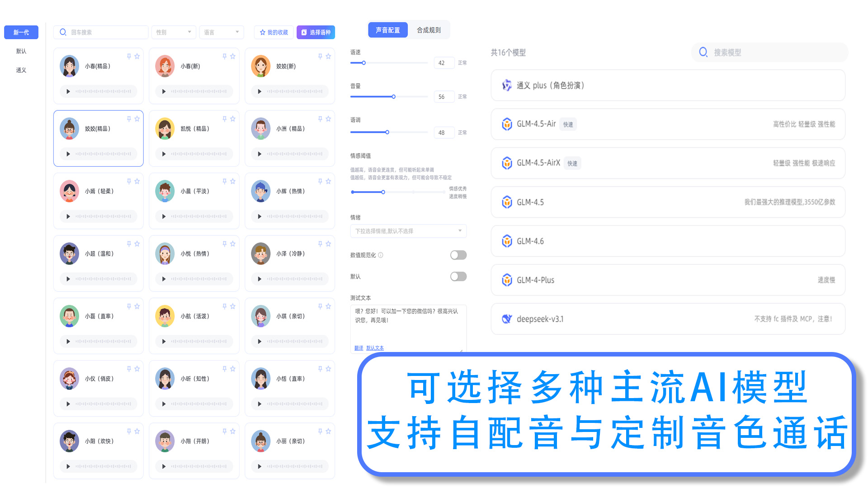Pin the 小洲（精品）voice card
This screenshot has width=868, height=488.
(320, 119)
